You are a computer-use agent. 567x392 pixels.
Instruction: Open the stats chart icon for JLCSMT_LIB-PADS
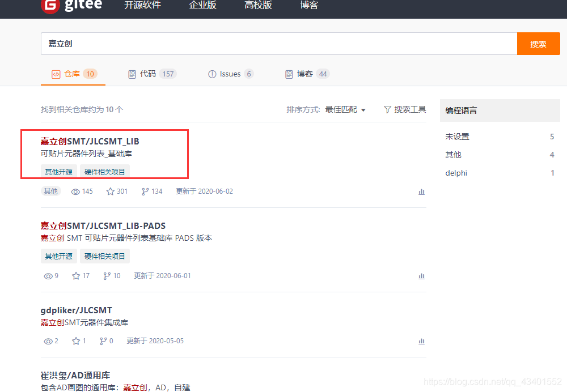[421, 276]
